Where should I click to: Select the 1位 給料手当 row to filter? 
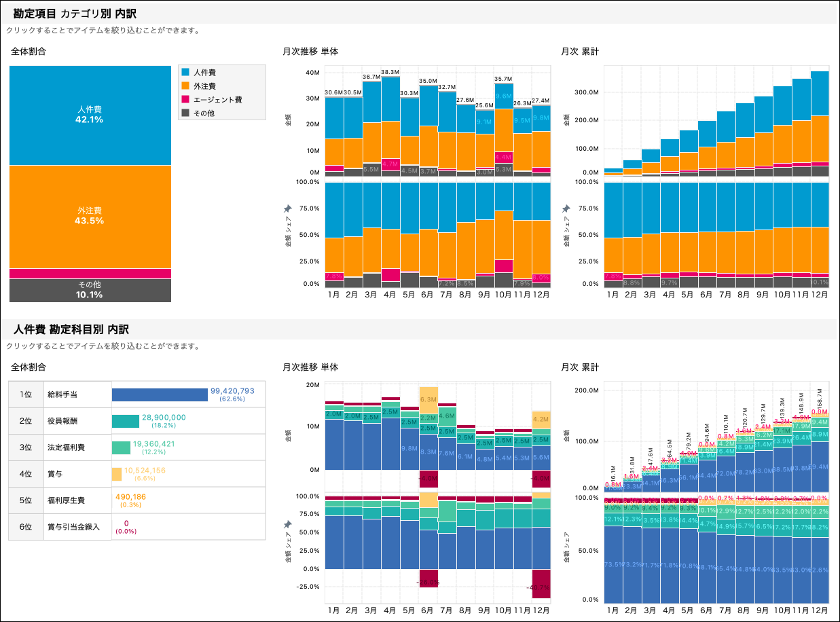61,394
